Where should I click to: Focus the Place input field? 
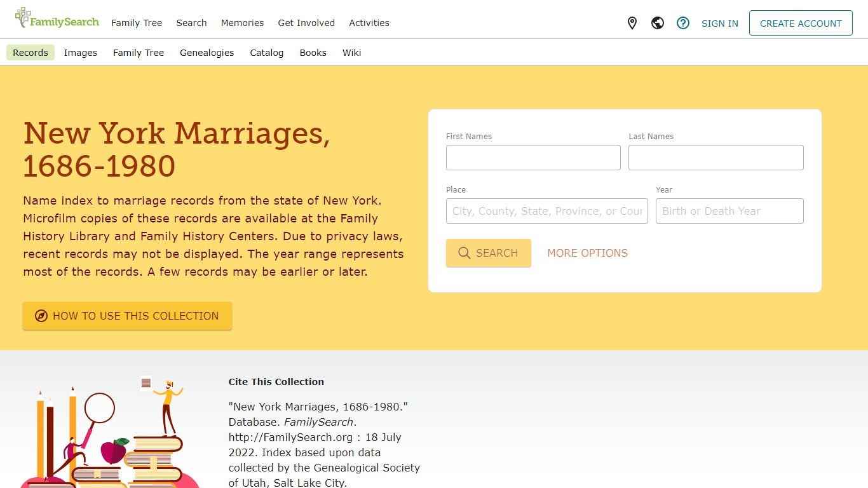point(547,211)
